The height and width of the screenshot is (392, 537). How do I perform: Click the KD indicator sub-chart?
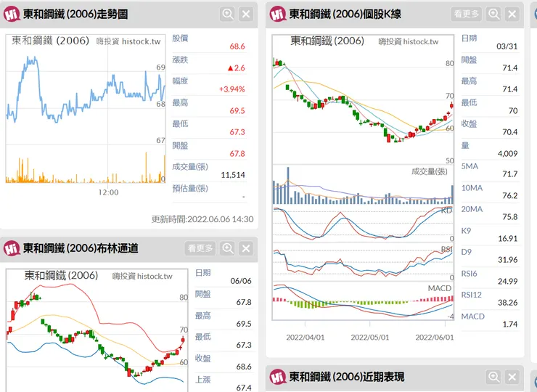(x=363, y=224)
